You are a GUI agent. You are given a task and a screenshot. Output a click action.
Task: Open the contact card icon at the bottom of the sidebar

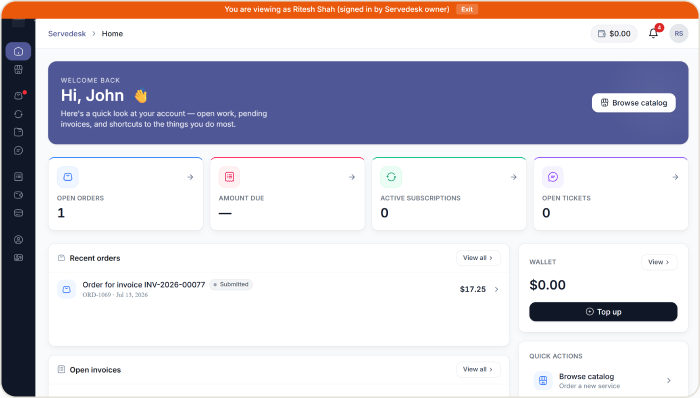[x=18, y=257]
